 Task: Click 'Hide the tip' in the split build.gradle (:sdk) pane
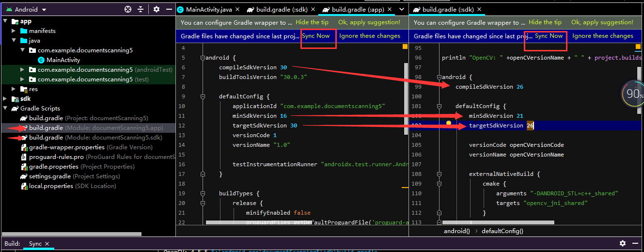pyautogui.click(x=545, y=22)
